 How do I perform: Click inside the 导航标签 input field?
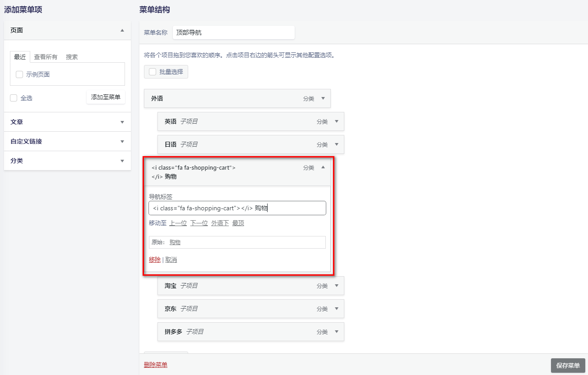pos(238,208)
